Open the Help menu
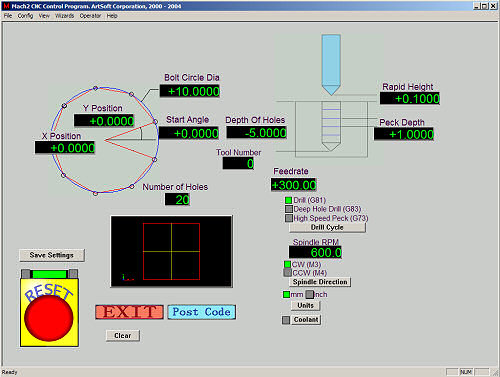 (112, 16)
